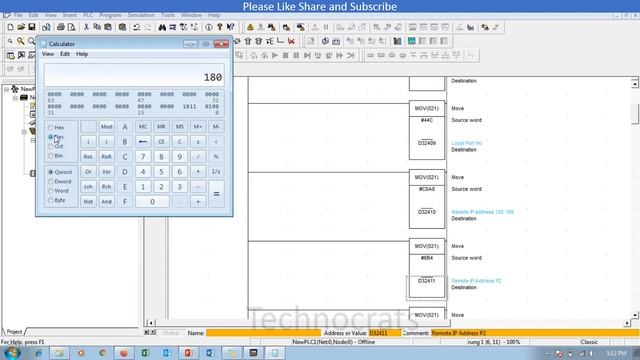Expand the plus node partly hidden behind Calculator
640x360 pixels.
[x=24, y=131]
